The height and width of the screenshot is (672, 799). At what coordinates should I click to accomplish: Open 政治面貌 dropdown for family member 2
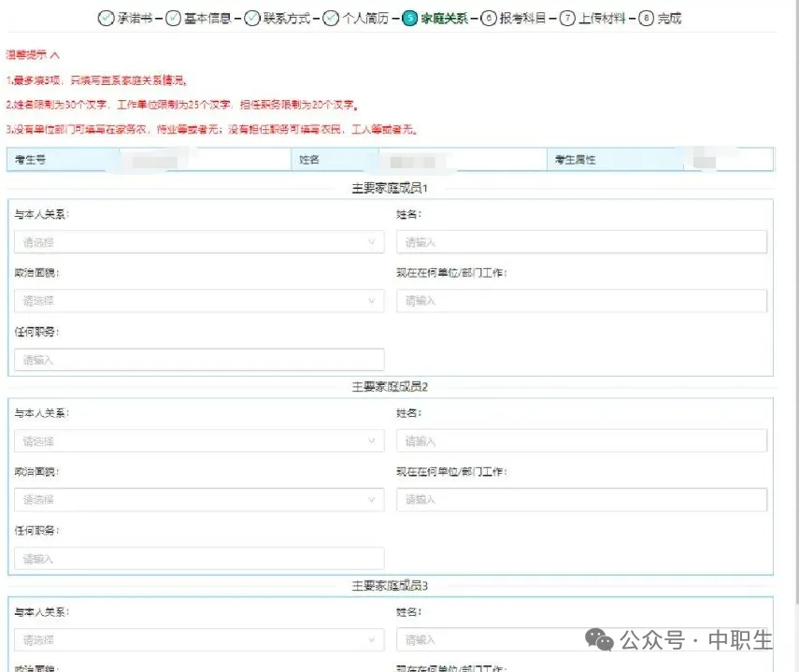(x=199, y=499)
